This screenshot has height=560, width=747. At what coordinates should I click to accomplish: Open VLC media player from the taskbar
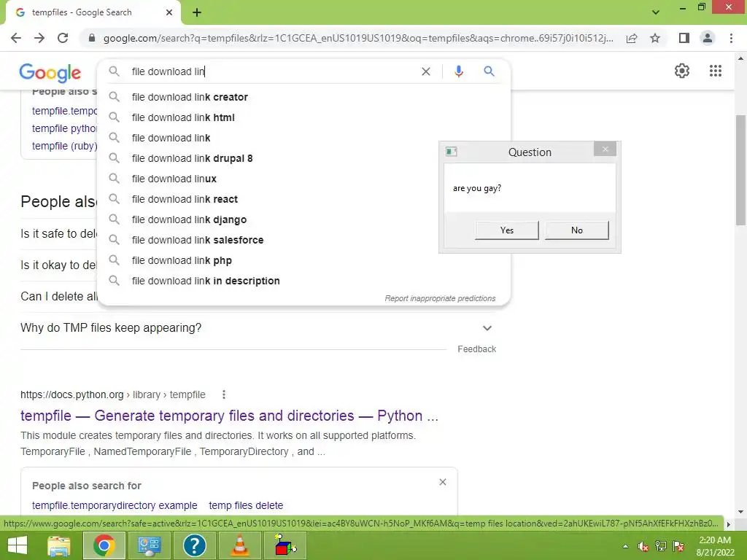coord(239,545)
